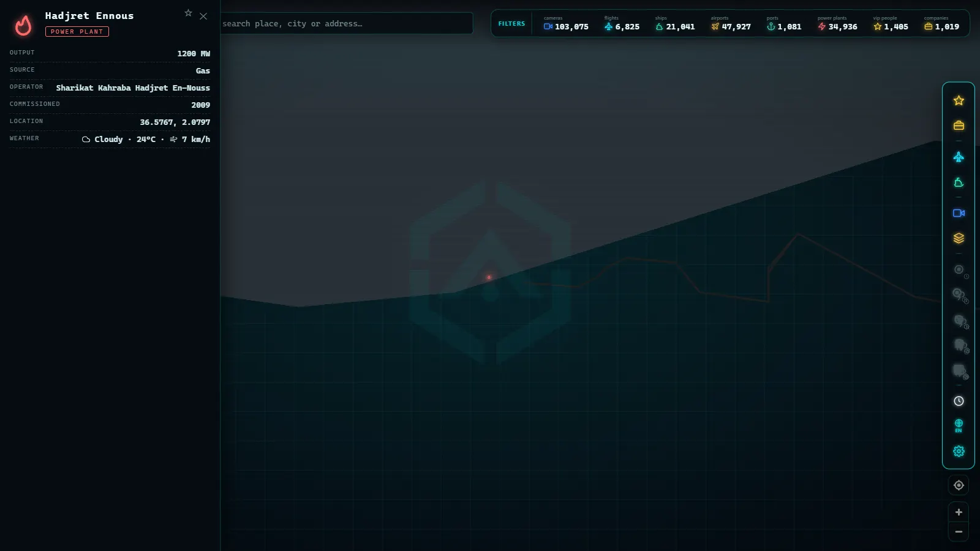The height and width of the screenshot is (551, 980).
Task: Close the Hadjret Ennous details panel
Action: point(203,17)
